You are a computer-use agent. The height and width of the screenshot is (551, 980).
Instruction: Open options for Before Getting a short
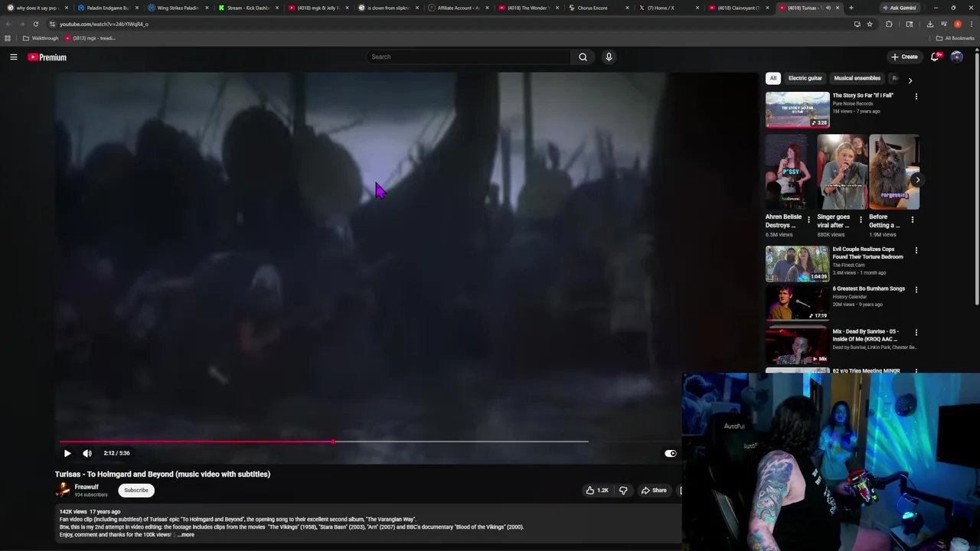(912, 220)
